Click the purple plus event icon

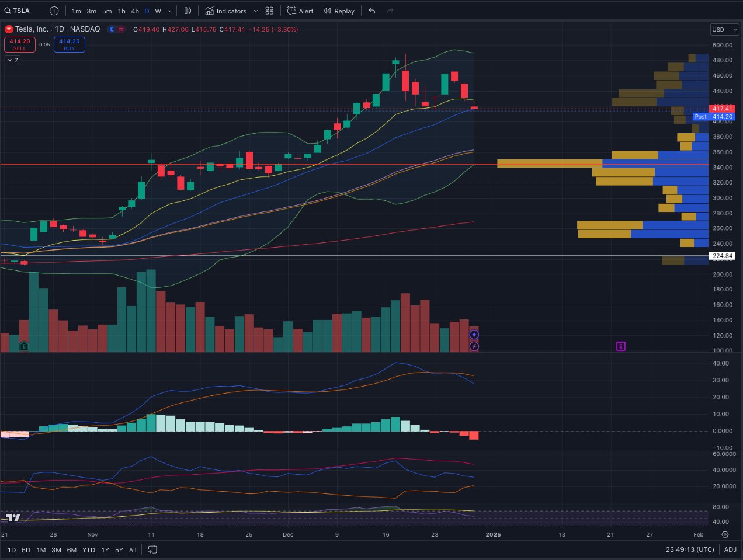click(x=474, y=335)
